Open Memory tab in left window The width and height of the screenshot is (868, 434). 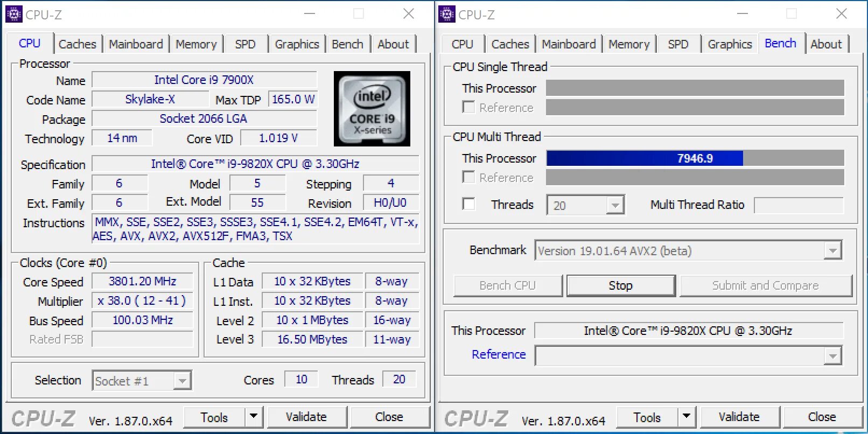tap(196, 44)
